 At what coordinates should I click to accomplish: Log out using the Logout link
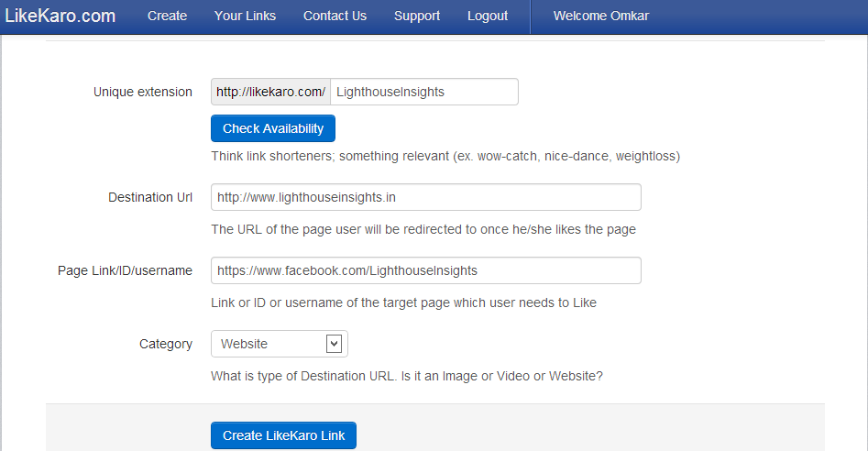coord(488,16)
